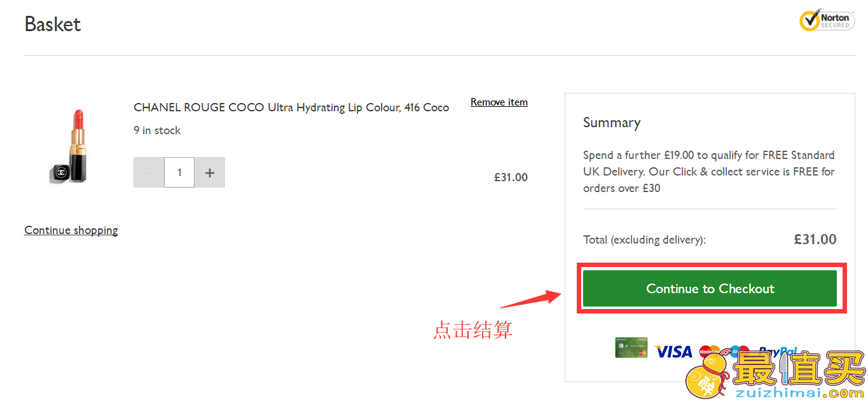Decrease lipstick quantity with minus button
Viewport: 868px width, 400px height.
click(149, 172)
